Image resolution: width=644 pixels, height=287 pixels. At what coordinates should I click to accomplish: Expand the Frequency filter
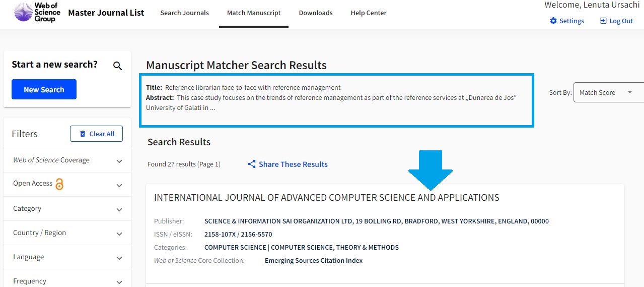[x=67, y=278]
